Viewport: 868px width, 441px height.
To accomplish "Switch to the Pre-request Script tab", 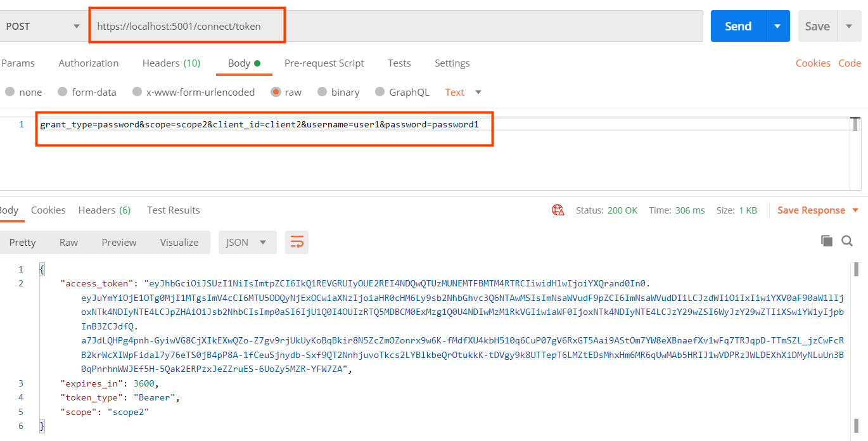I will [x=324, y=63].
